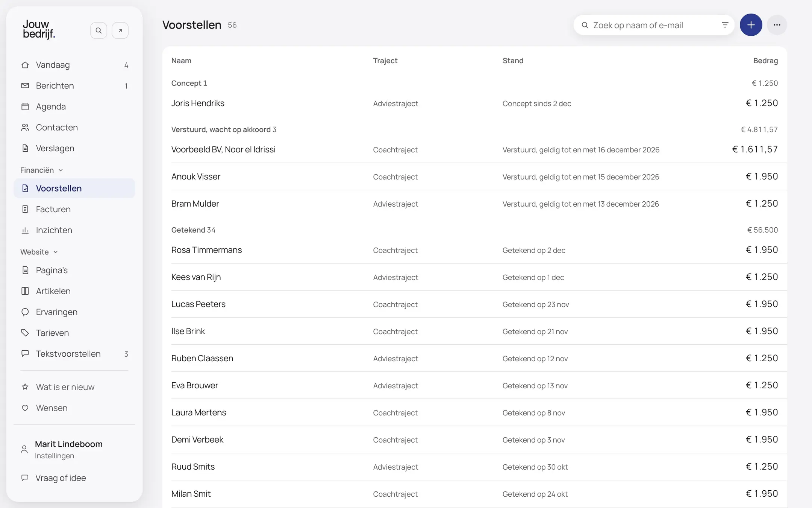Click the tag icon next to Tarieven

(25, 333)
